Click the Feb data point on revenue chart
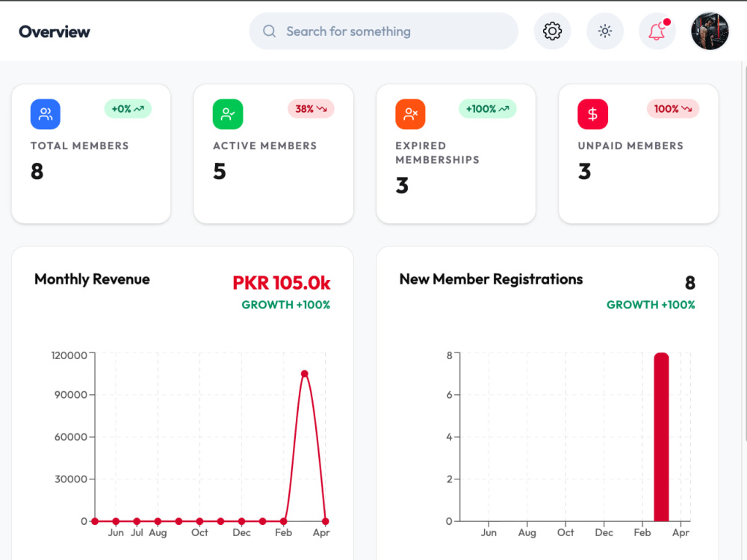 (283, 521)
